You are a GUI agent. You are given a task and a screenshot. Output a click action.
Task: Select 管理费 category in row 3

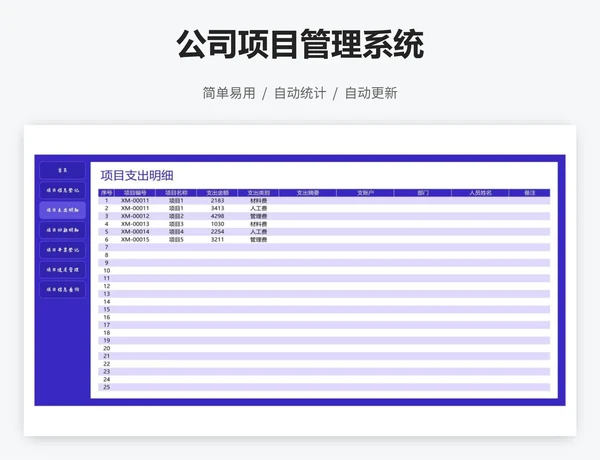click(259, 216)
